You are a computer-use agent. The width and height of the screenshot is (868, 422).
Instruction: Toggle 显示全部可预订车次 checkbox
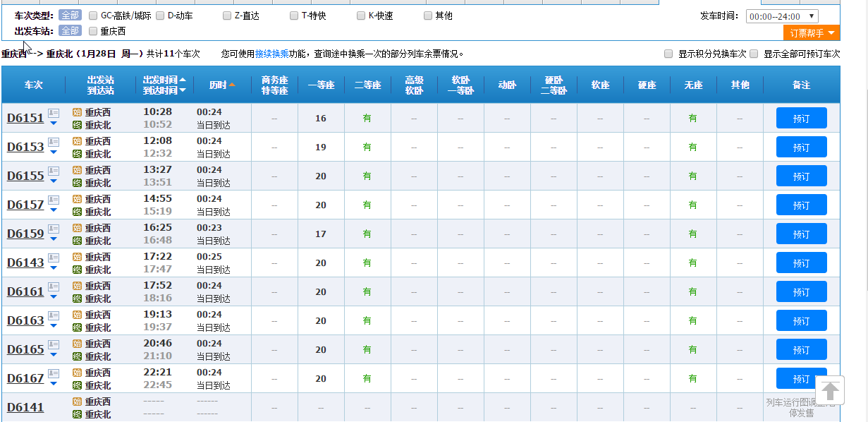754,54
